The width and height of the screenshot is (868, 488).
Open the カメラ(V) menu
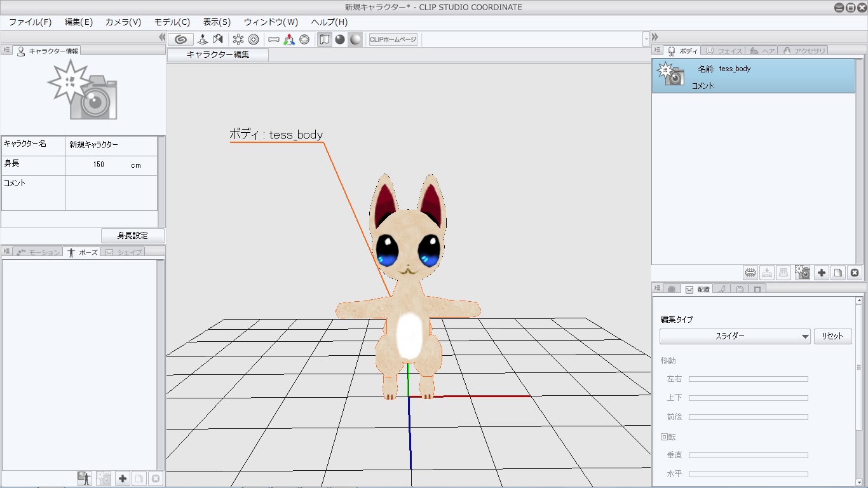[123, 22]
